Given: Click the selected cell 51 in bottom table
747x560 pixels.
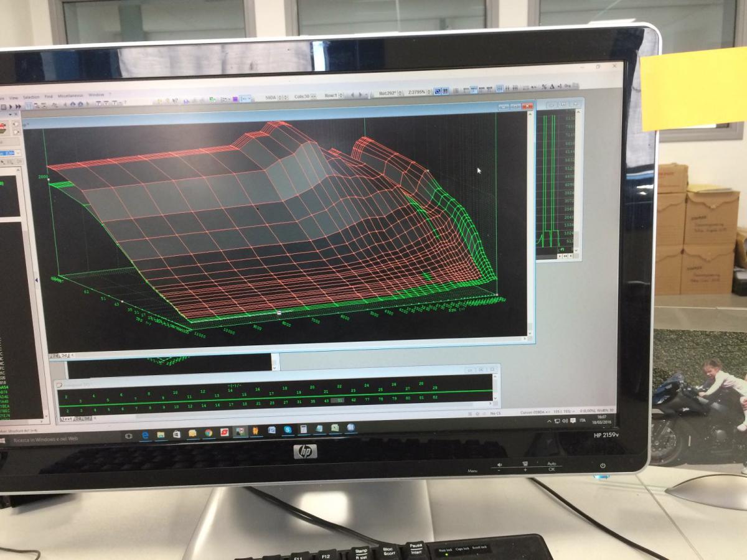Looking at the screenshot, I should click(338, 401).
